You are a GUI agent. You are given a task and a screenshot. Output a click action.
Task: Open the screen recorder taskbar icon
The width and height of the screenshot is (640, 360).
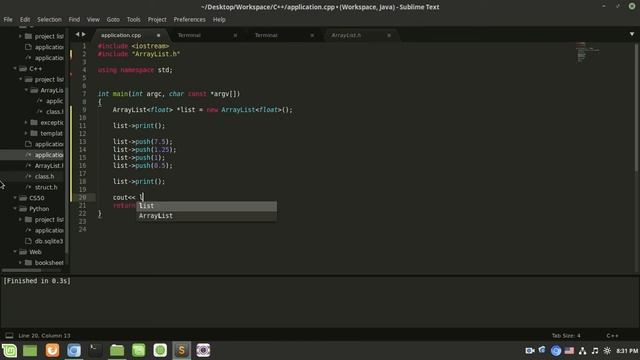pos(203,350)
